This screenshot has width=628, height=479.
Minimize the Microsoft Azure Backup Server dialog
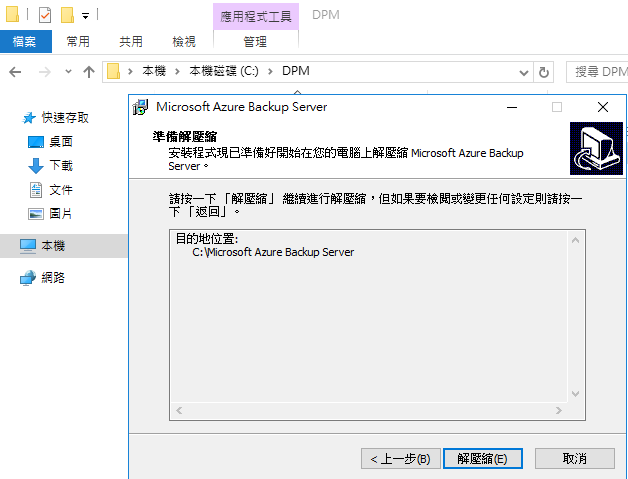tap(512, 107)
